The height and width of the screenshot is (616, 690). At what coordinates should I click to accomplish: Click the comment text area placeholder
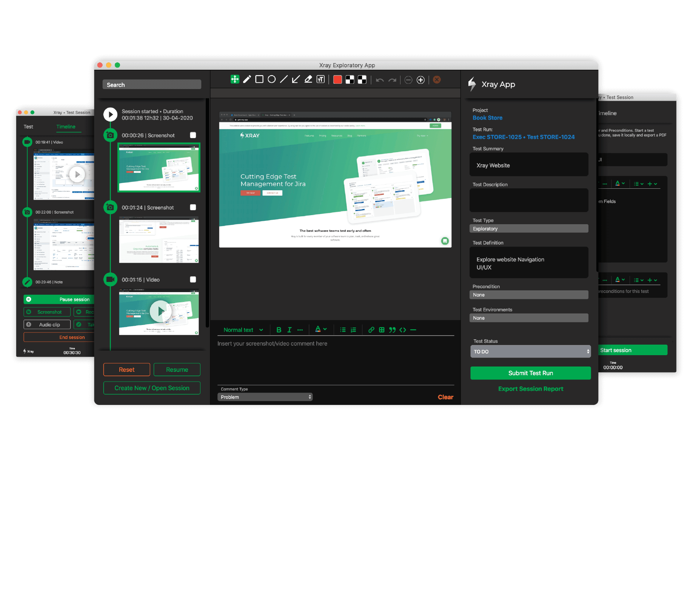(x=272, y=343)
